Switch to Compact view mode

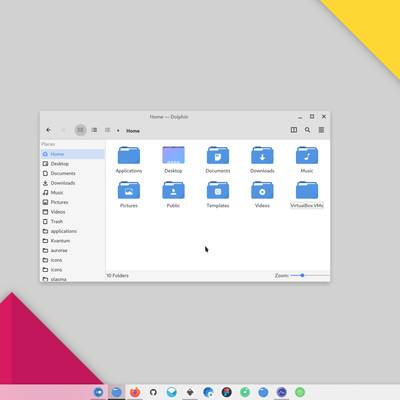(x=94, y=130)
